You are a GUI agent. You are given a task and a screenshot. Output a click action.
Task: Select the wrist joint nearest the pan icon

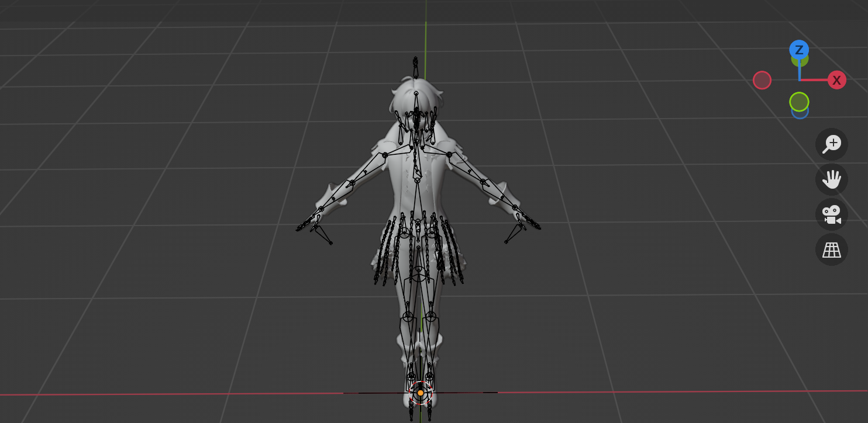515,207
